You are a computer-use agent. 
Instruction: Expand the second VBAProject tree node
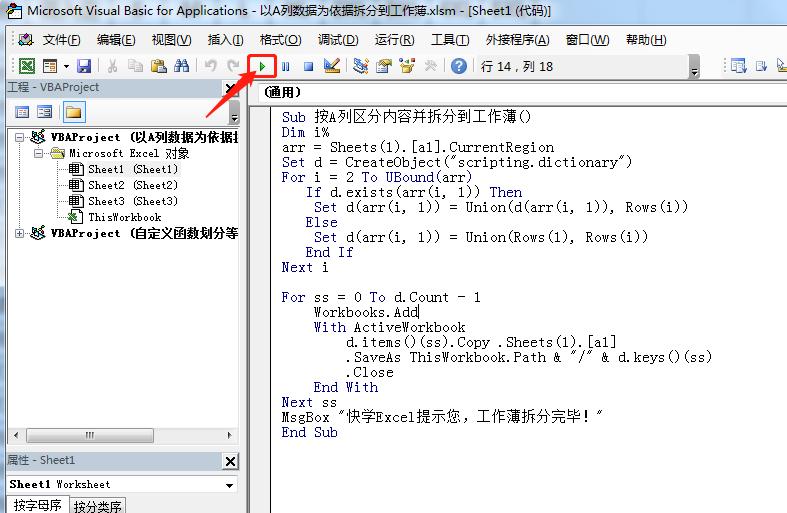click(x=21, y=233)
